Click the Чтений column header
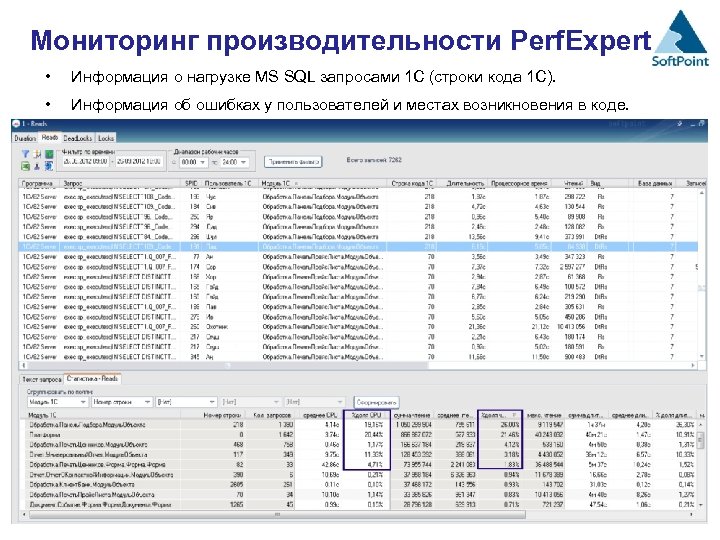The width and height of the screenshot is (720, 540). pyautogui.click(x=569, y=184)
